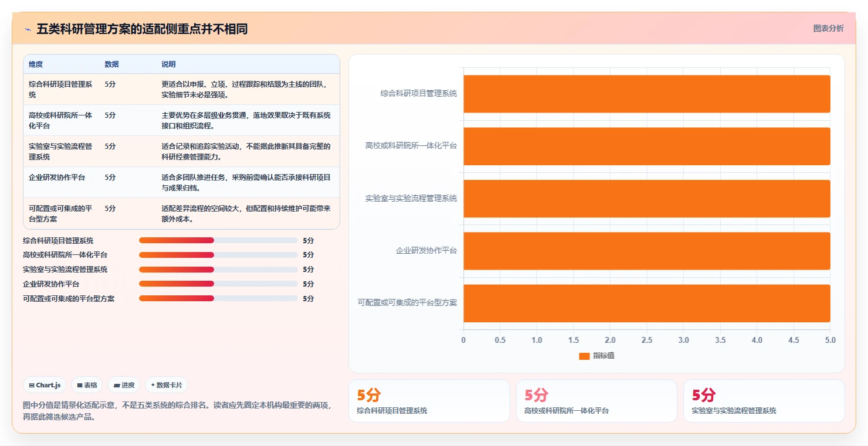868x446 pixels.
Task: Click the footnote starting 图中分值是情景化适配示意
Action: pos(177,411)
